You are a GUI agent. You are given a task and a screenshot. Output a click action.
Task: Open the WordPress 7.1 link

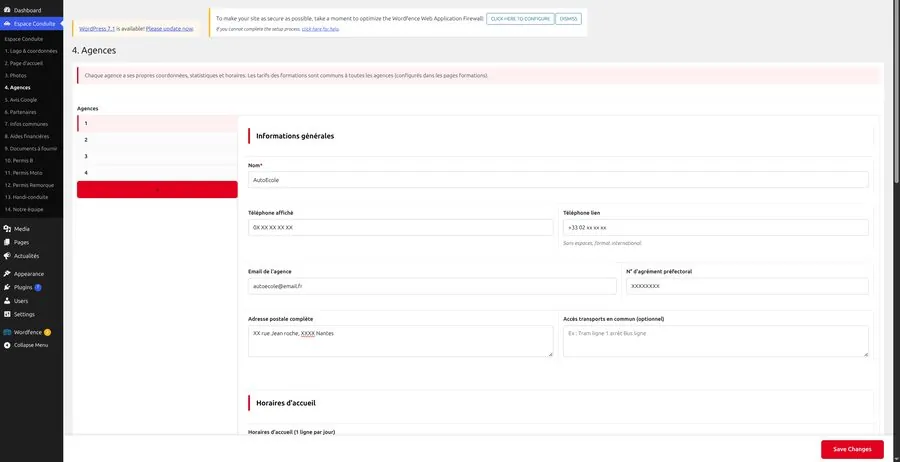click(97, 28)
